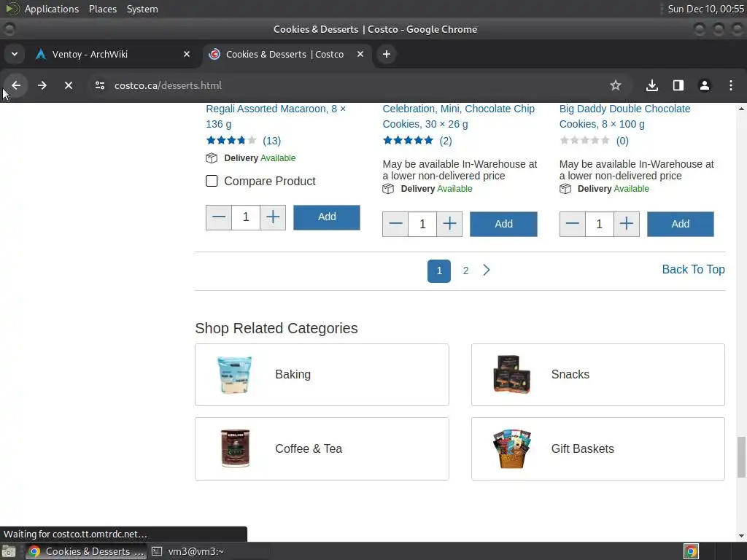This screenshot has height=560, width=747.
Task: Close the Cookies & Desserts Costco tab
Action: click(360, 54)
